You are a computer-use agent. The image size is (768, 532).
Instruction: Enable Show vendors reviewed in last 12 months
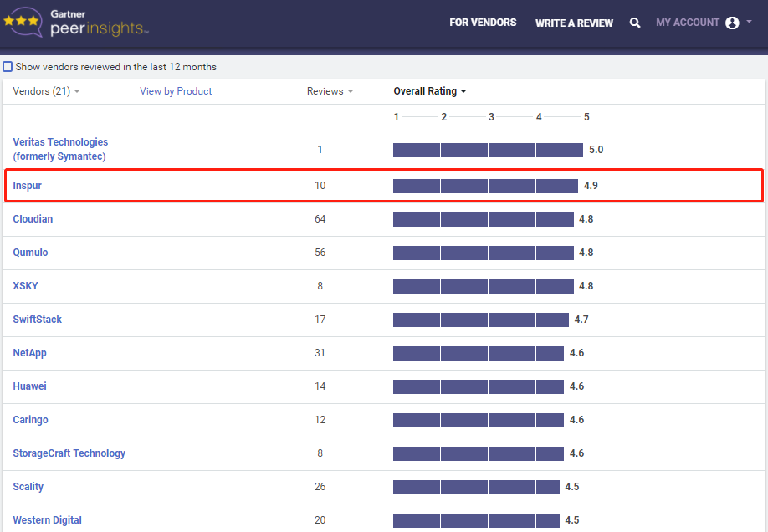(8, 67)
